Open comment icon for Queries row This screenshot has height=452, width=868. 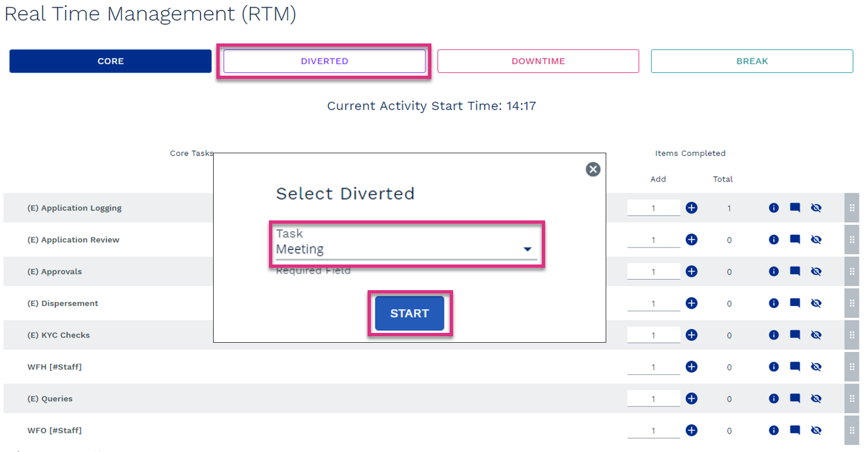click(x=794, y=398)
